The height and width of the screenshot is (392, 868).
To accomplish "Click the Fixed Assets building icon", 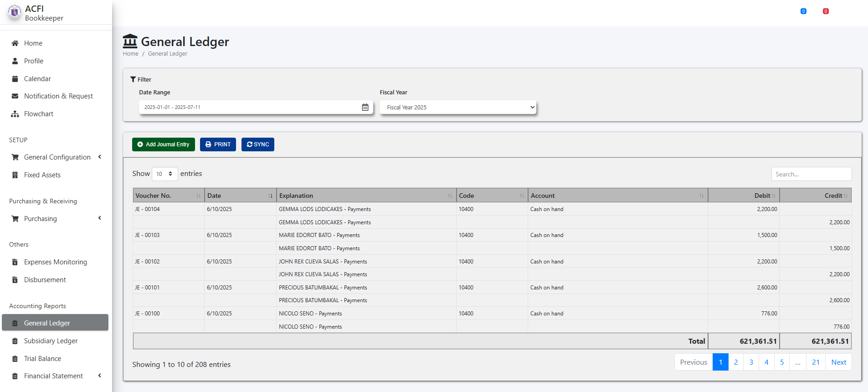I will point(15,175).
